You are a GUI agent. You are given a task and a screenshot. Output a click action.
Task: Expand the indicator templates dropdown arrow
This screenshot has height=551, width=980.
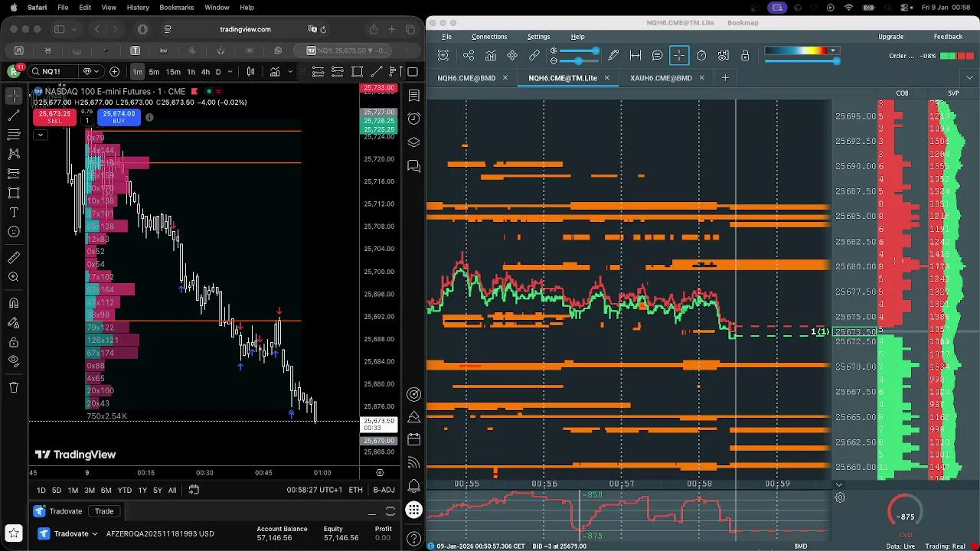tap(290, 72)
